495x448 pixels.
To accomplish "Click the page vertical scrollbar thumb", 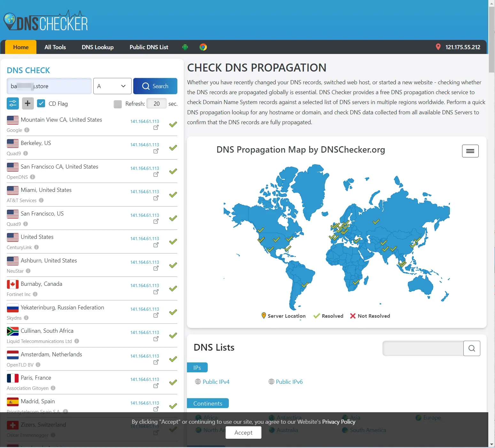I will coord(491,40).
